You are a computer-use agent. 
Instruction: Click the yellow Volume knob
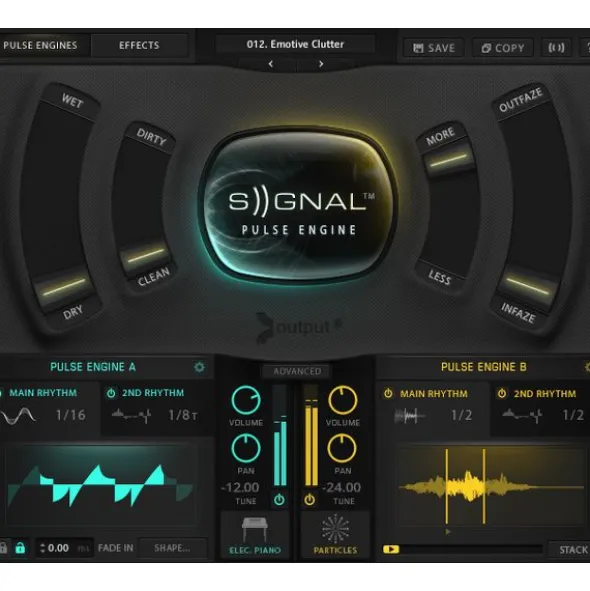pos(342,400)
